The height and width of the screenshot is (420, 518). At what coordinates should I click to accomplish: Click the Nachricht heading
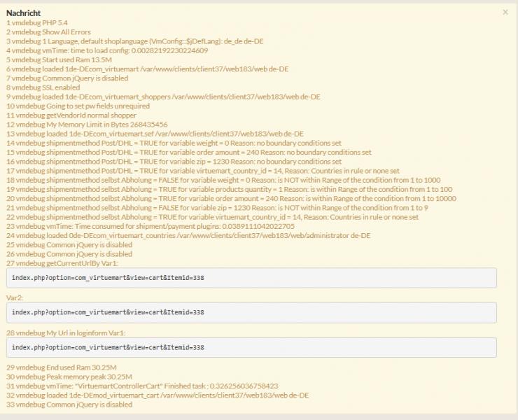click(25, 13)
